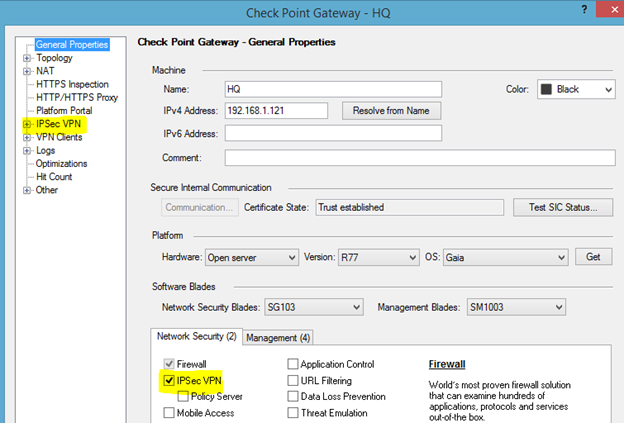Click the Comment field
The width and height of the screenshot is (624, 423).
420,158
